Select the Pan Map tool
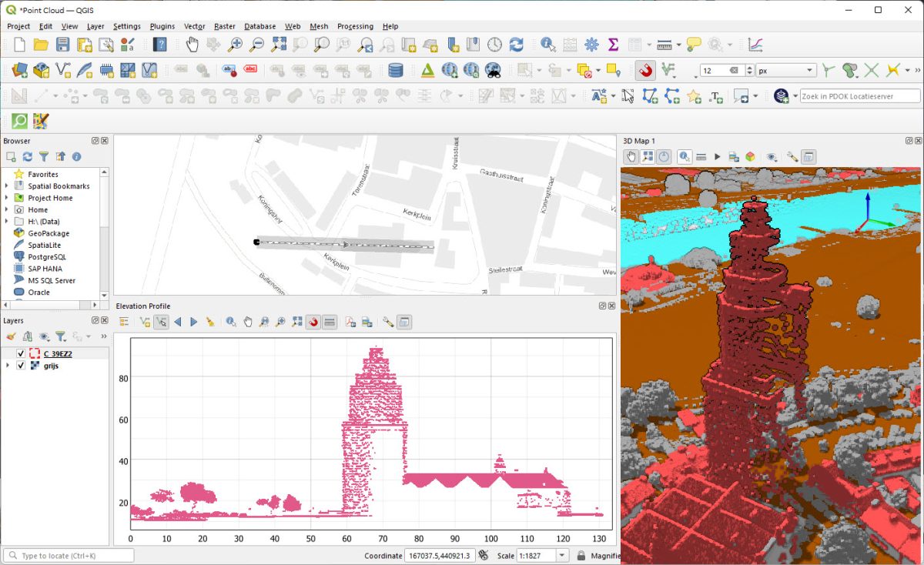 (x=193, y=44)
